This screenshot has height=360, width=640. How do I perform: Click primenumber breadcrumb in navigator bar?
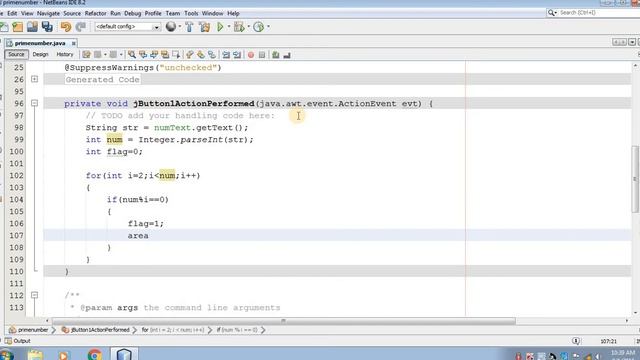point(29,330)
